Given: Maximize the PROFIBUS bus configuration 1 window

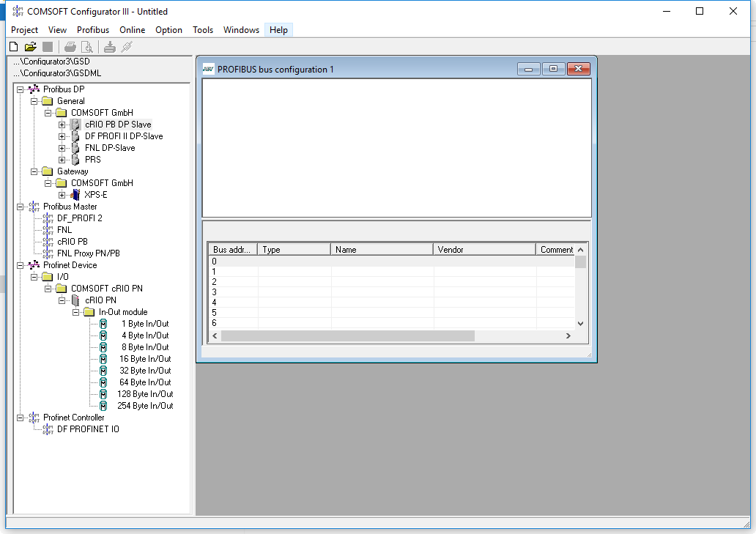Looking at the screenshot, I should click(554, 70).
